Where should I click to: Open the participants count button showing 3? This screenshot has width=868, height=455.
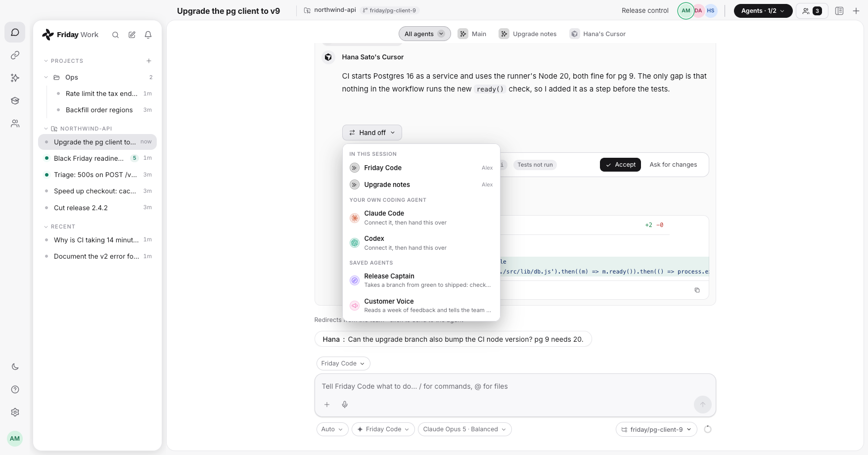coord(812,11)
